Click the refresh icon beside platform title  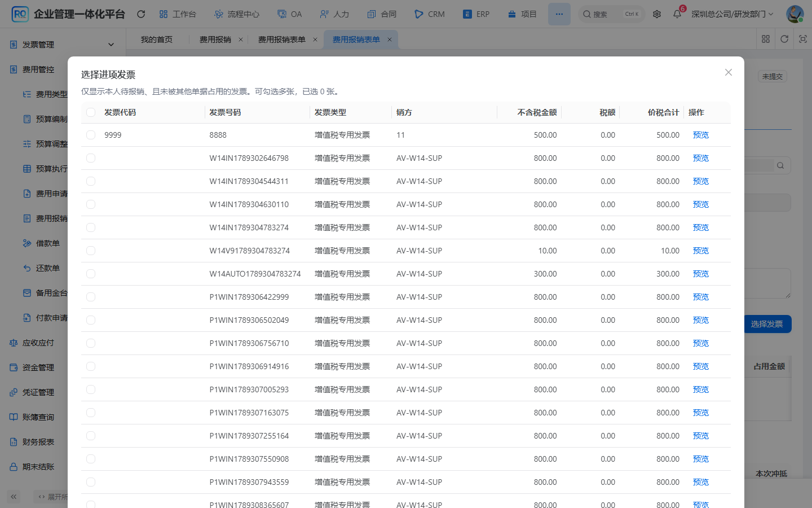tap(141, 14)
